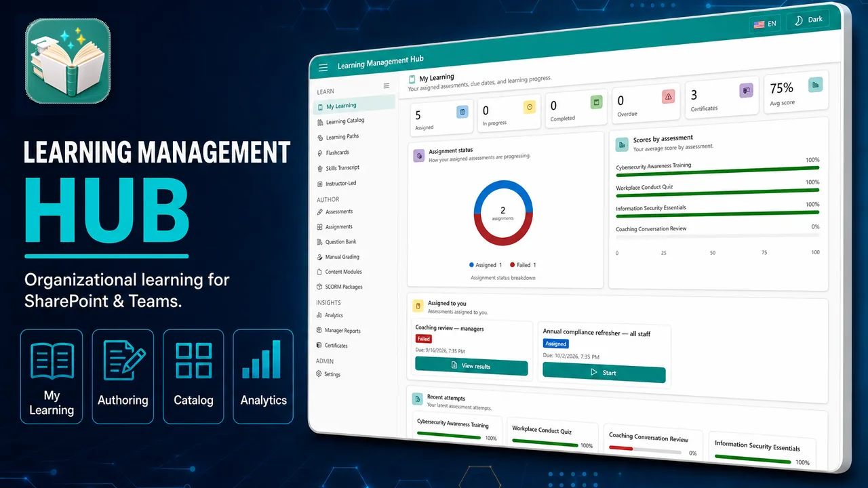This screenshot has width=868, height=488.
Task: Collapse the sidebar using the LEARN section icon
Action: click(x=387, y=86)
